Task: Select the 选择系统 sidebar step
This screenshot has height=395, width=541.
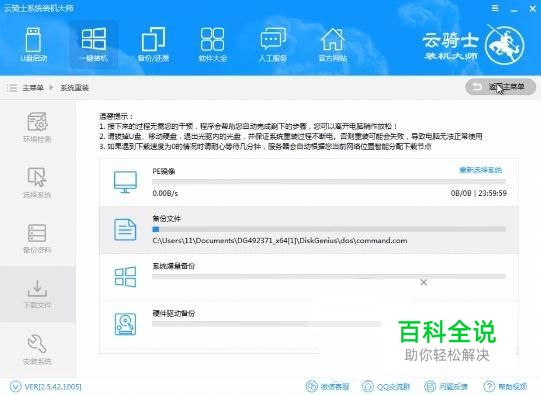Action: click(x=37, y=183)
